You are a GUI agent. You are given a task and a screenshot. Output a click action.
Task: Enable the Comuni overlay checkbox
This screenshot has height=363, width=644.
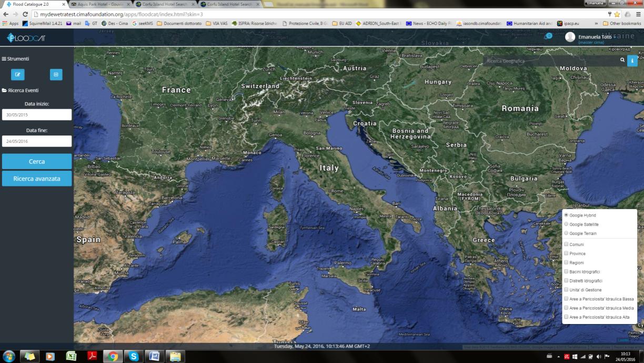pos(566,244)
